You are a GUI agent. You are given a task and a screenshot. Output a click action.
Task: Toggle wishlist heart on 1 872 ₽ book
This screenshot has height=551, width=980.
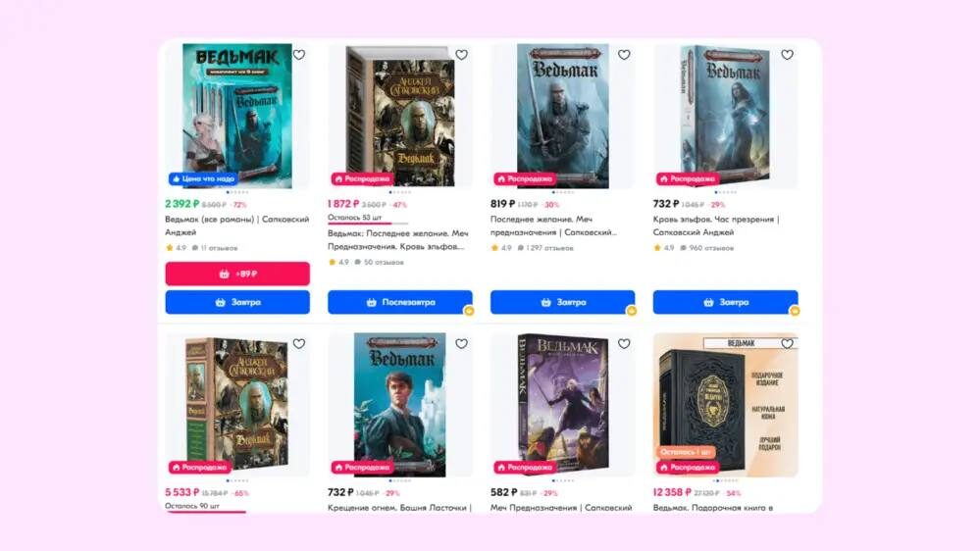click(461, 55)
